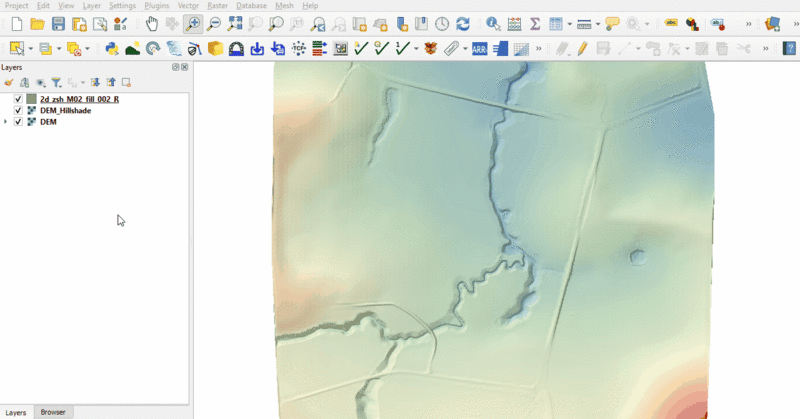This screenshot has height=419, width=800.
Task: Click the Refresh map icon
Action: coord(463,23)
